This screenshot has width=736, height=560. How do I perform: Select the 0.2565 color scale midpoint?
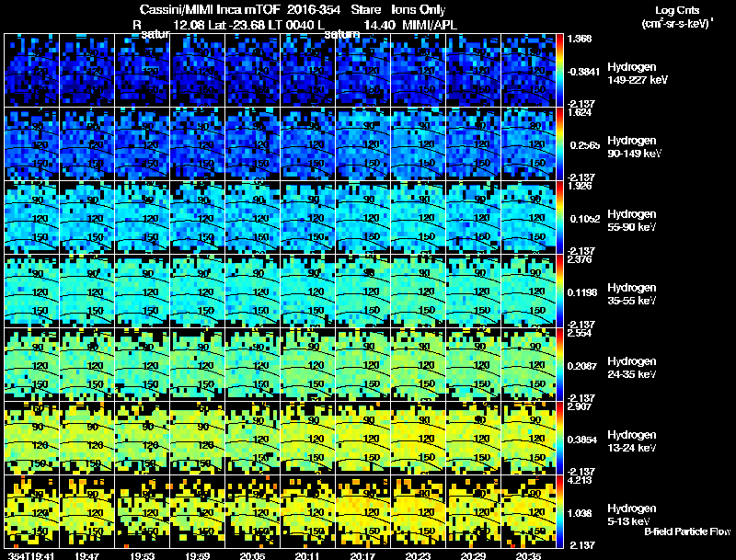(x=585, y=145)
